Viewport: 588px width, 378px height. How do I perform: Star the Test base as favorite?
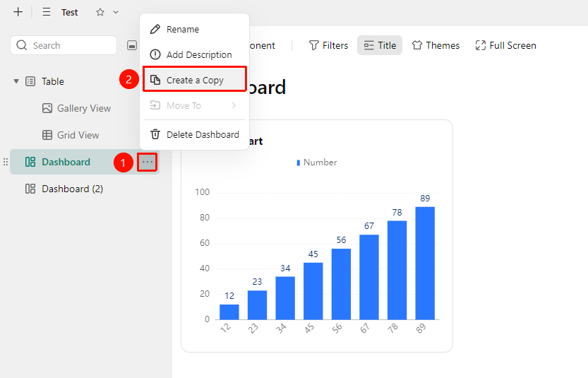[x=100, y=12]
